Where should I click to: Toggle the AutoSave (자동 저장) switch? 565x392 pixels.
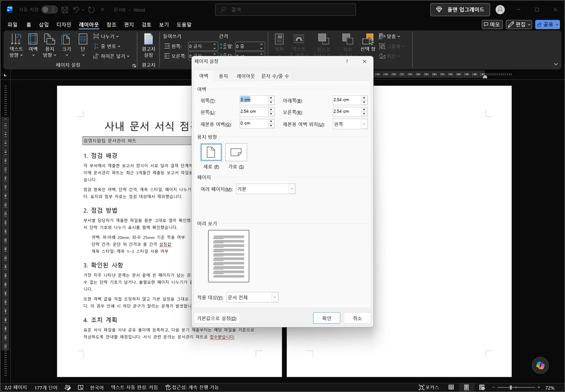coord(49,10)
